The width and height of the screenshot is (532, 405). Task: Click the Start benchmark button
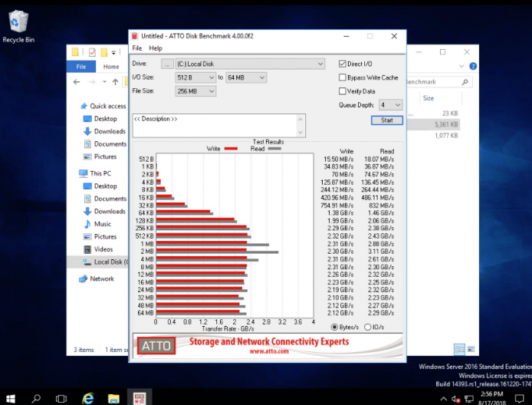(387, 120)
